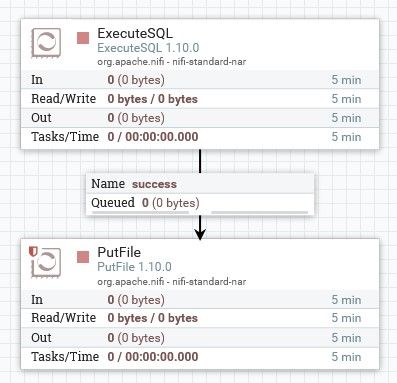Select the PutFile processor title

pos(119,252)
